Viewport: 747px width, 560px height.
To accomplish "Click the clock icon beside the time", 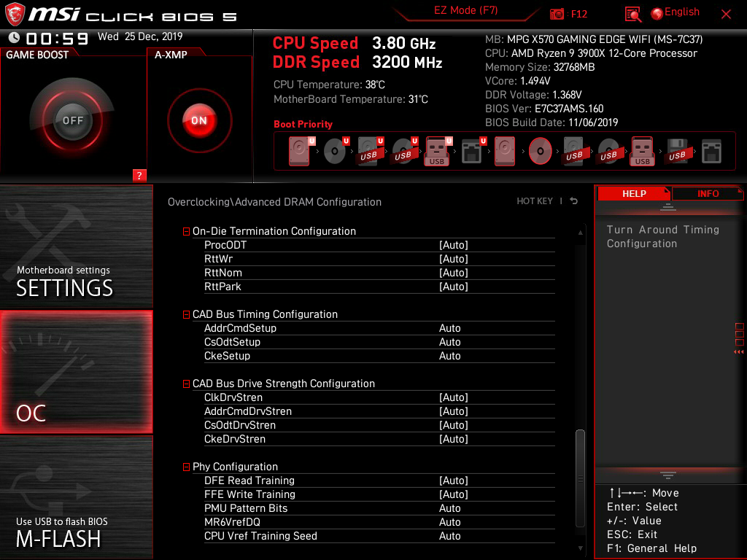I will point(14,38).
